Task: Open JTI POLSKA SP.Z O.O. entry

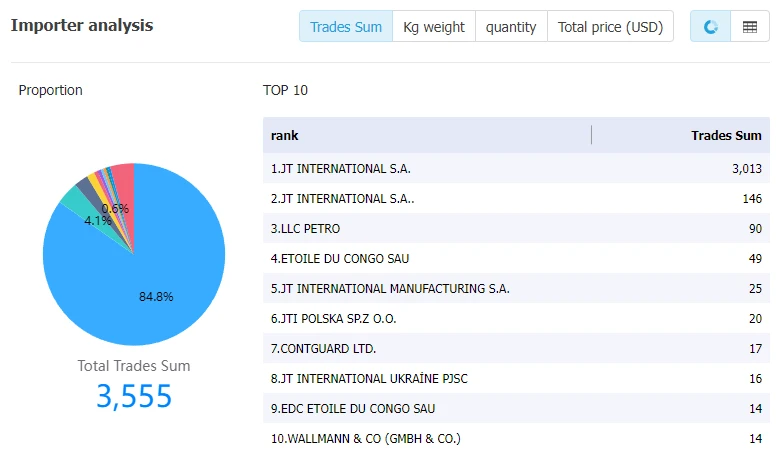Action: (x=516, y=318)
